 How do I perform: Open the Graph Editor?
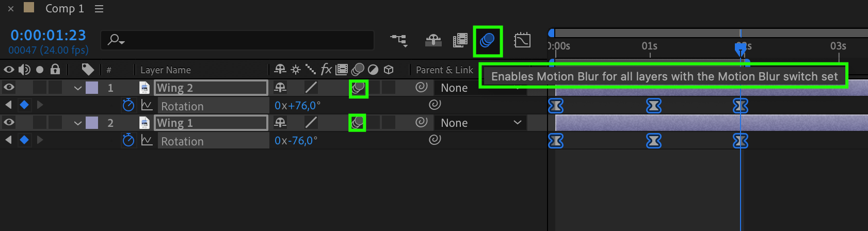pyautogui.click(x=522, y=40)
